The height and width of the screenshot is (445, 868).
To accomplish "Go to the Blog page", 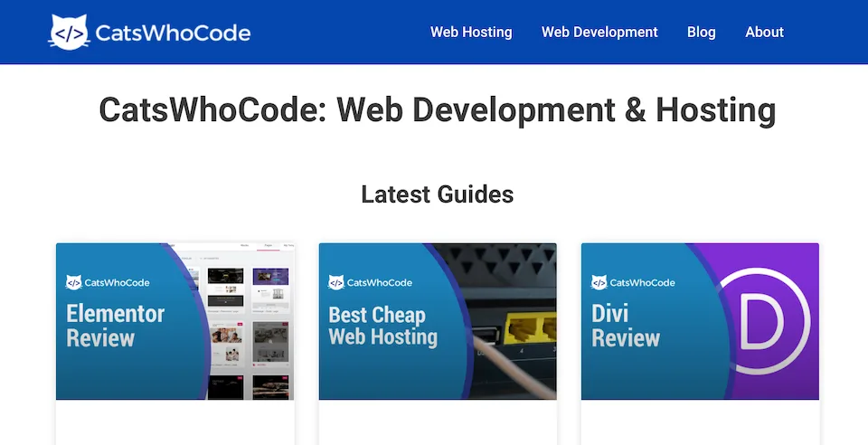I will pos(701,32).
